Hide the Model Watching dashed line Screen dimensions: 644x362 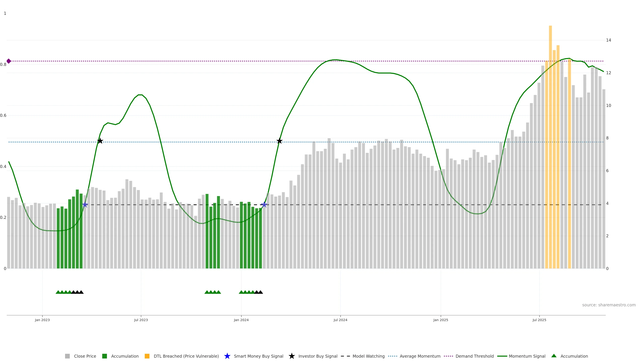pyautogui.click(x=368, y=356)
